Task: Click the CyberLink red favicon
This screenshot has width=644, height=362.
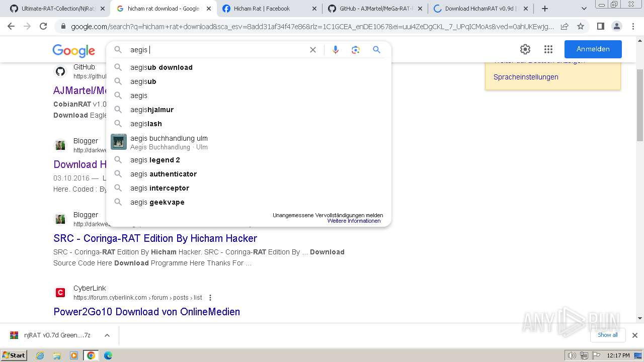Action: tap(60, 293)
